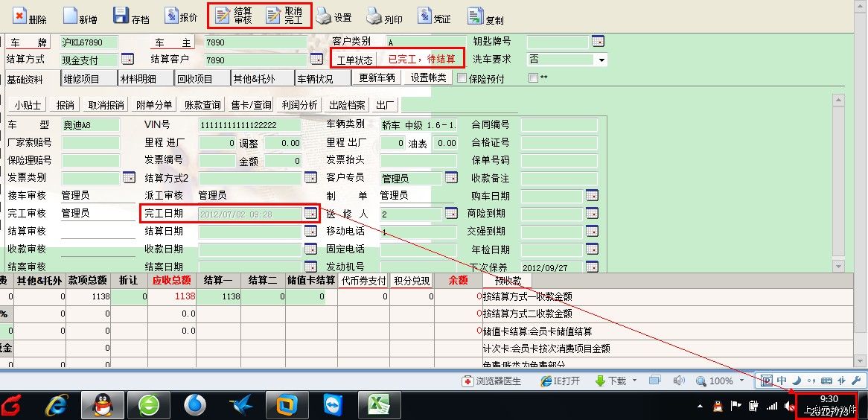Click the vertical scrollbar of the details panel

click(x=839, y=194)
